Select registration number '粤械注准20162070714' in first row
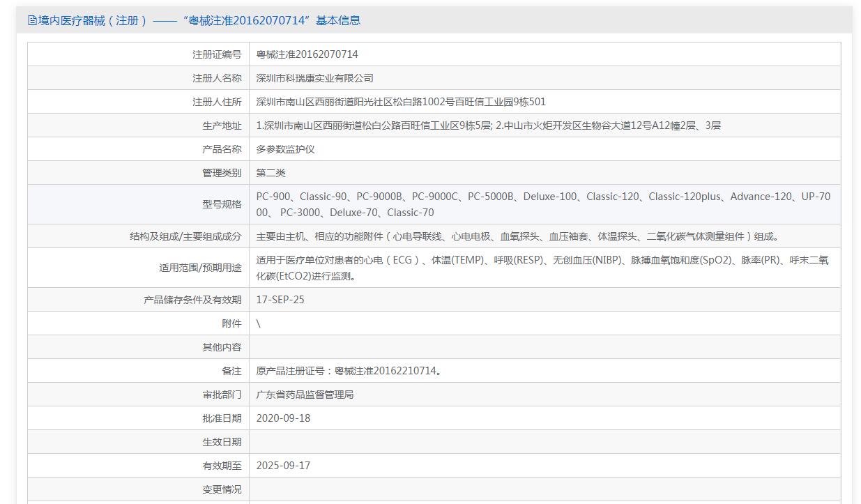861x504 pixels. pyautogui.click(x=307, y=54)
